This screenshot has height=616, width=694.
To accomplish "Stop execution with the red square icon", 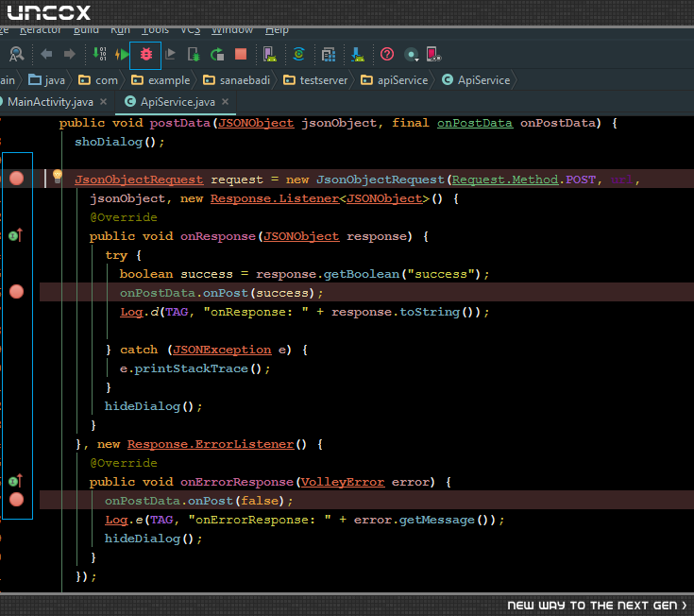I will click(241, 55).
